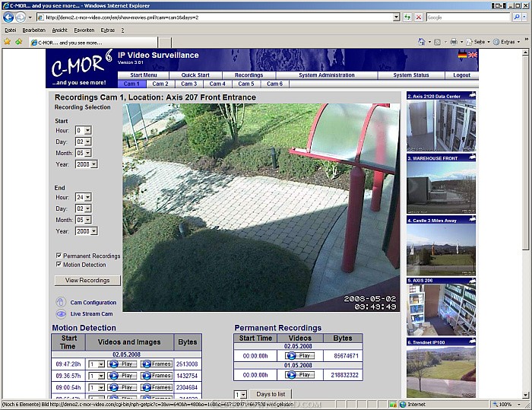The height and width of the screenshot is (410, 532).
Task: Click the search magnifier icon beside Google box
Action: point(516,17)
